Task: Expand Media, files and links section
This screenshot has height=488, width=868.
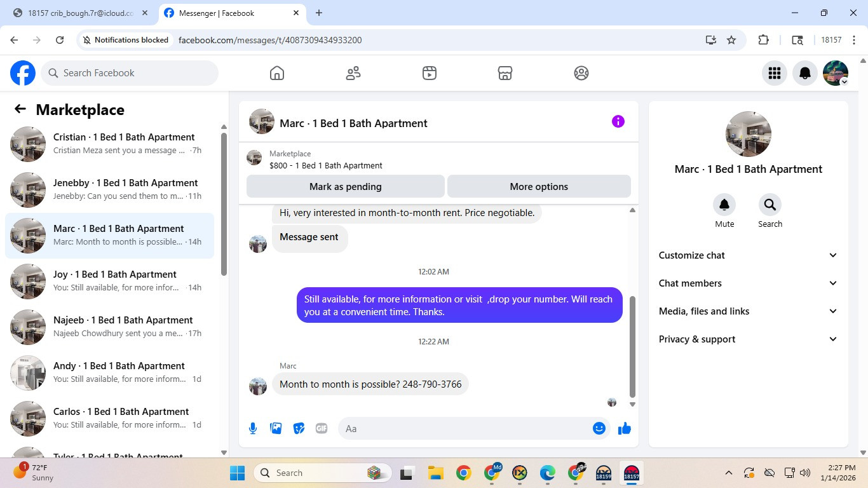Action: [x=749, y=311]
